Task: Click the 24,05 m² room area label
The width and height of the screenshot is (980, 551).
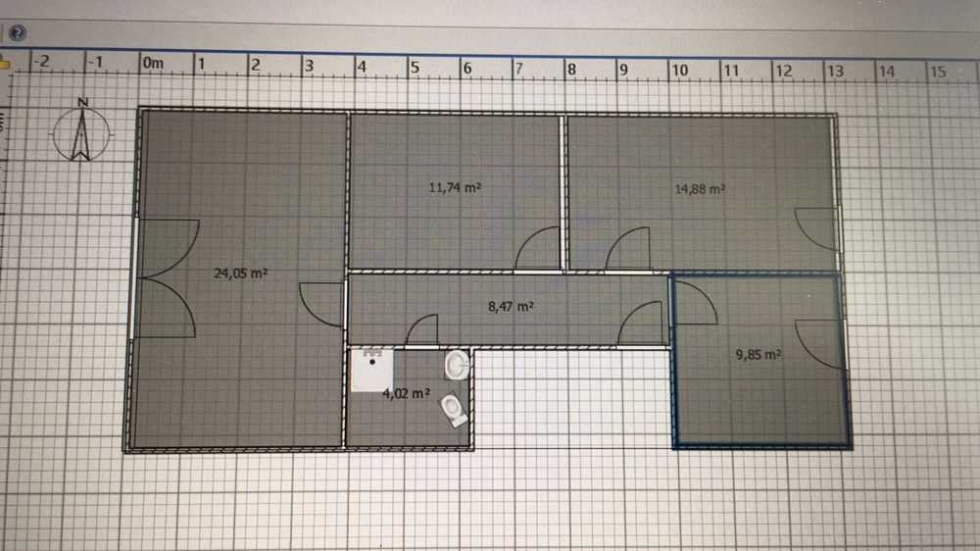Action: pyautogui.click(x=241, y=274)
